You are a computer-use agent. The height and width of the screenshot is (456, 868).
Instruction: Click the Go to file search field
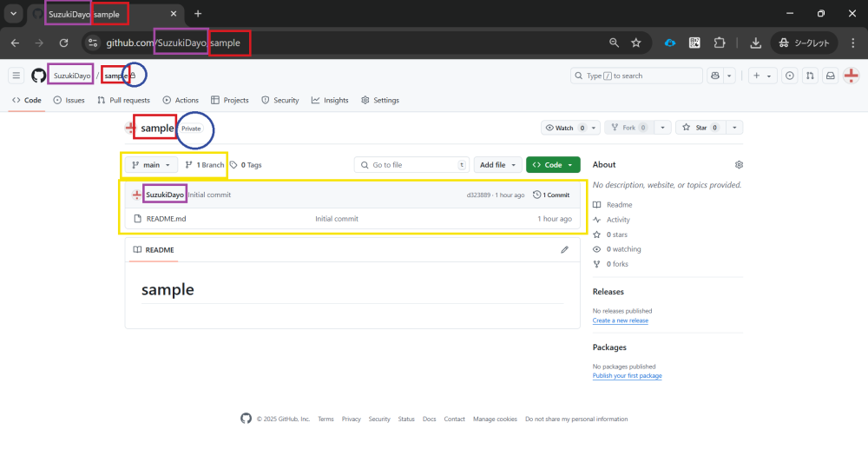pos(411,165)
